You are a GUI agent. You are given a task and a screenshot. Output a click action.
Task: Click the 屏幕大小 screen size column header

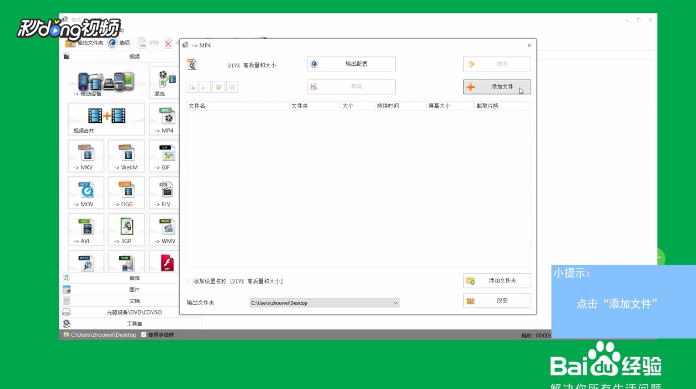(x=450, y=106)
